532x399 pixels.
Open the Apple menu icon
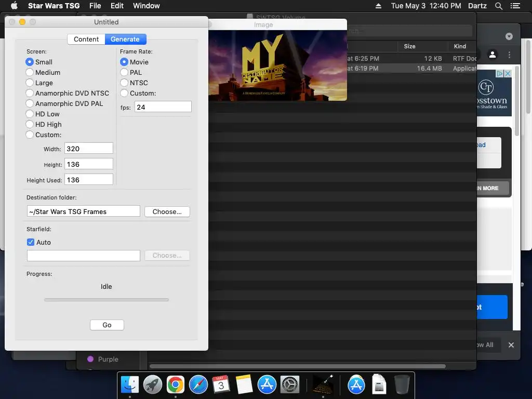click(14, 6)
